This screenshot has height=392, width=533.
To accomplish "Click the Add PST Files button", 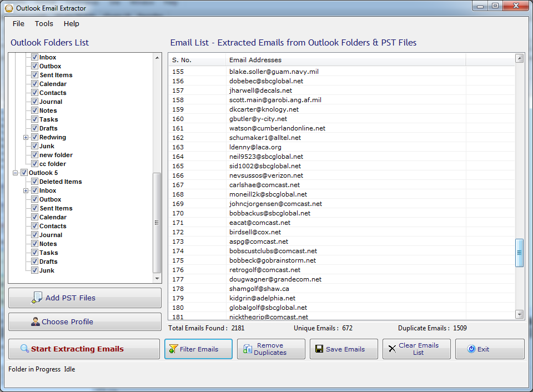I will pyautogui.click(x=85, y=298).
